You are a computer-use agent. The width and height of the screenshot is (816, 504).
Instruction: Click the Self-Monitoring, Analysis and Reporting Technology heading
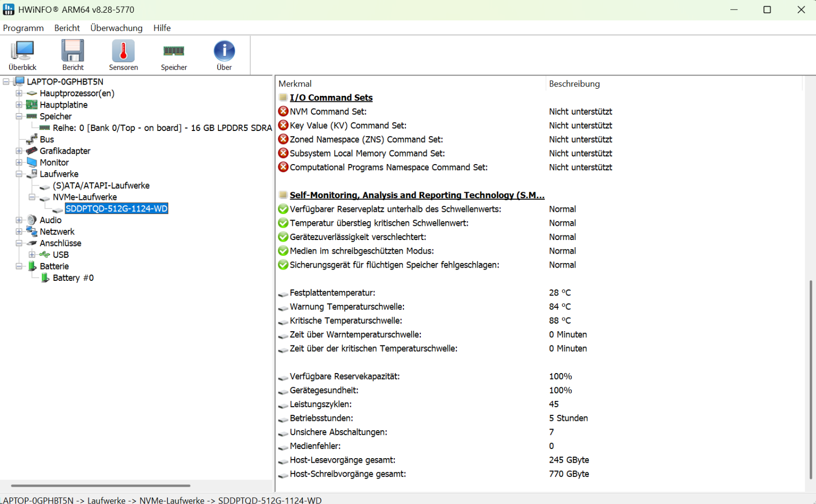coord(417,195)
